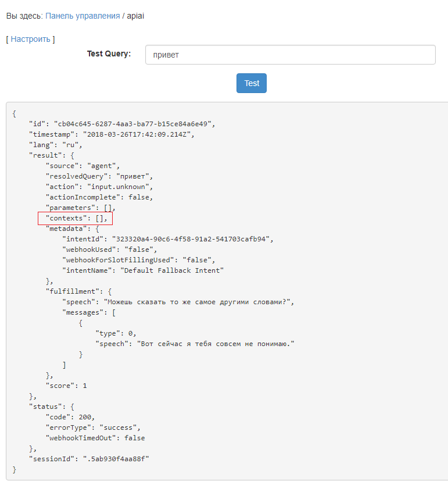Click the highlighted "contexts" line
This screenshot has height=481, width=448.
coord(75,218)
